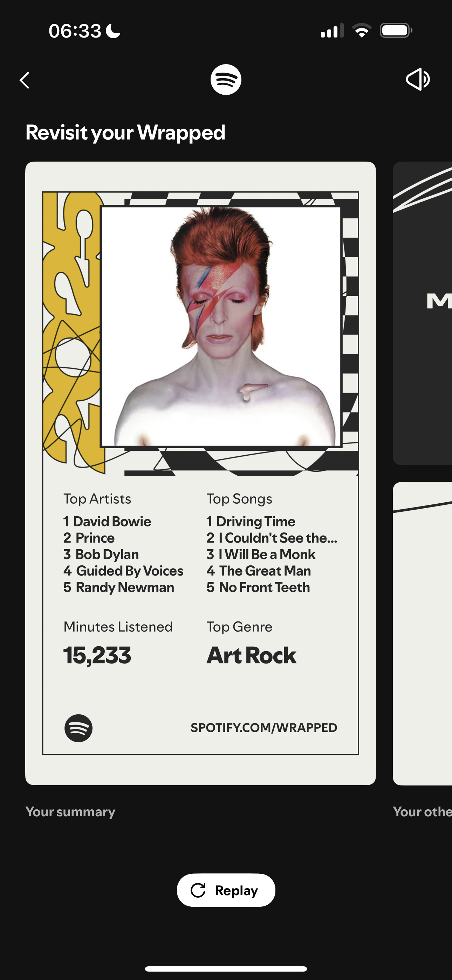The image size is (452, 980).
Task: Select top song Driving Time
Action: pyautogui.click(x=251, y=521)
